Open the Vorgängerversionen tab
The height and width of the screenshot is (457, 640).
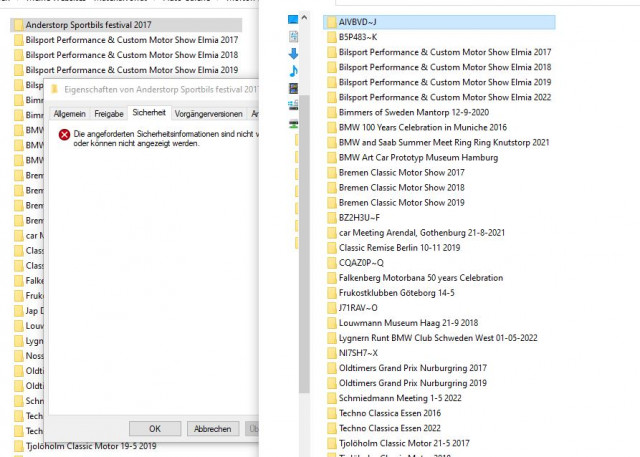tap(209, 114)
